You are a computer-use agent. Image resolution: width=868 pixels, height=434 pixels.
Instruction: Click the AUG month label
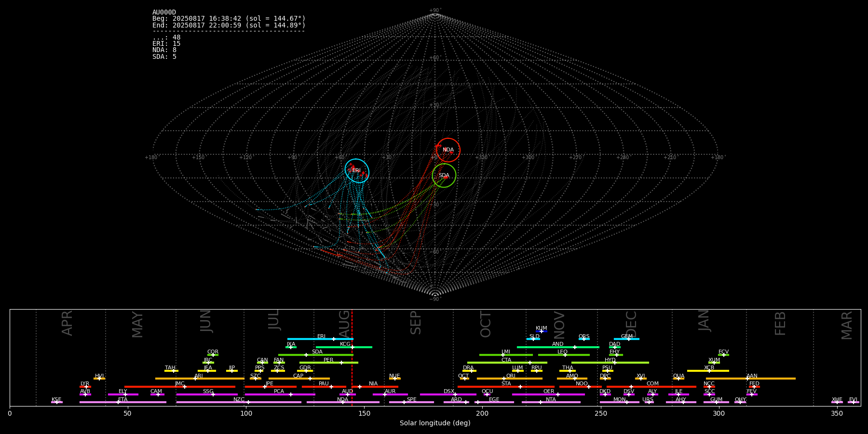(x=344, y=323)
